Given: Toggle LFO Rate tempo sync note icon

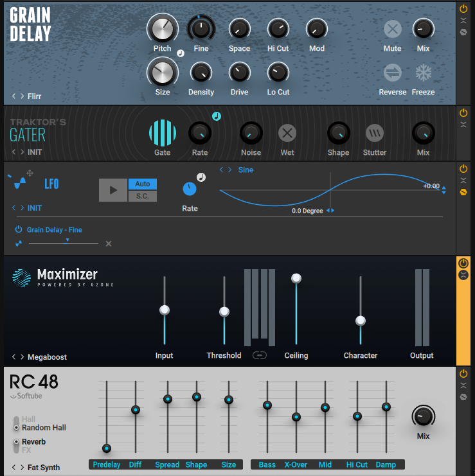Looking at the screenshot, I should (201, 177).
